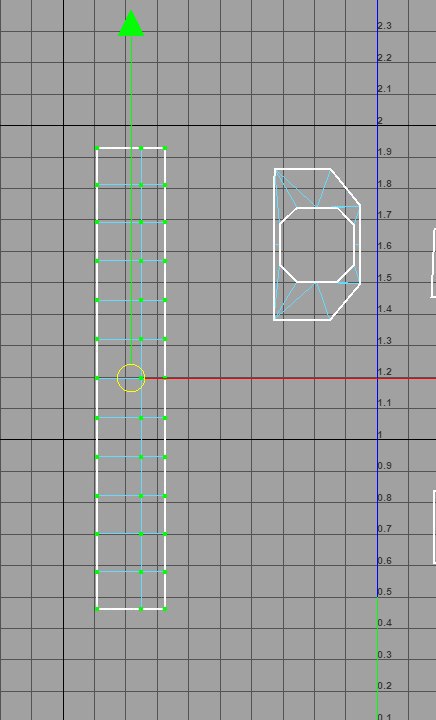Click the beveled top-right edge of the octagon shell
Screen dimensions: 436x720
tap(345, 187)
